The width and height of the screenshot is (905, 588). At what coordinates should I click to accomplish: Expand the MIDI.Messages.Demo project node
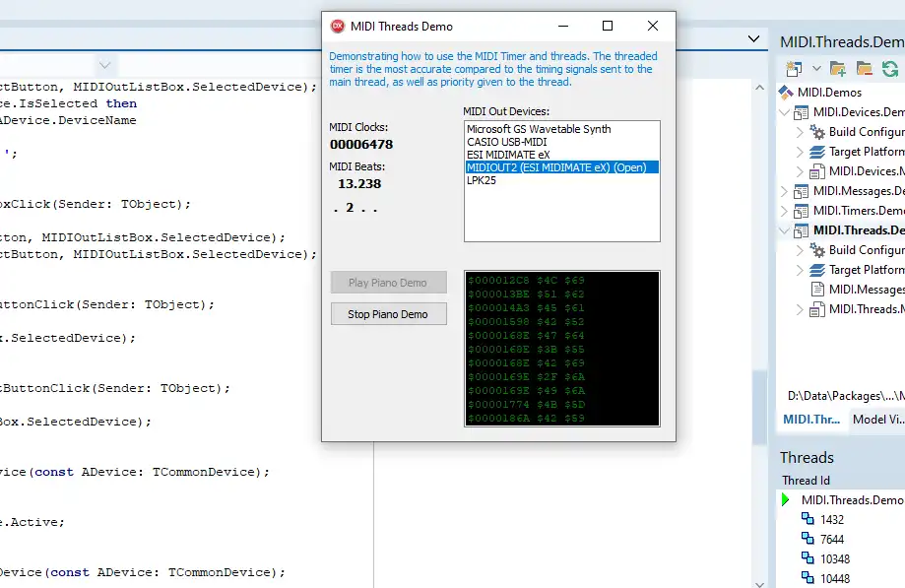(x=785, y=191)
